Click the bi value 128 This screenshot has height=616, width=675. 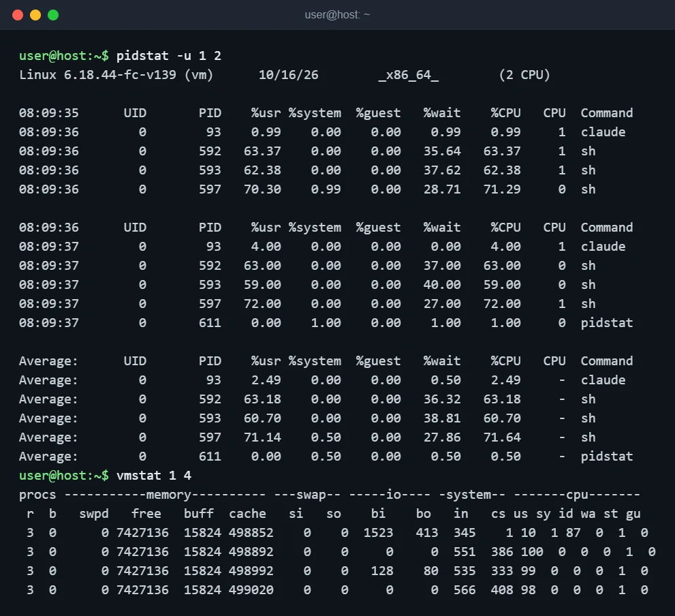pyautogui.click(x=382, y=571)
